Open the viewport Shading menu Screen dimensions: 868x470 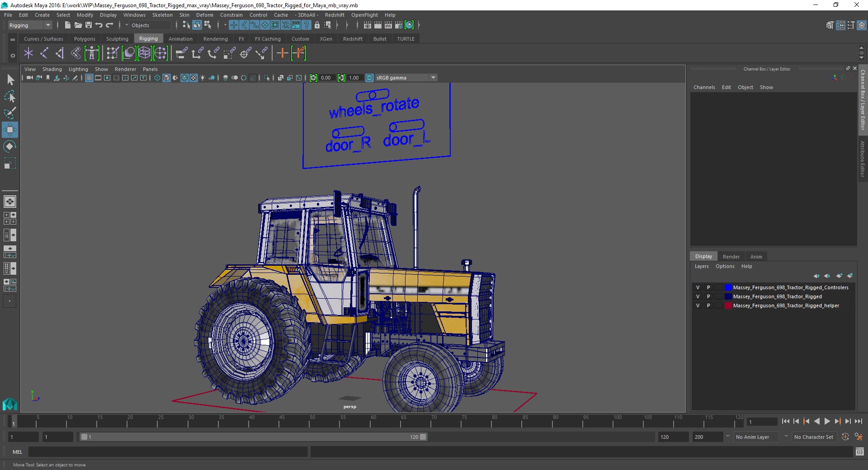pos(52,69)
